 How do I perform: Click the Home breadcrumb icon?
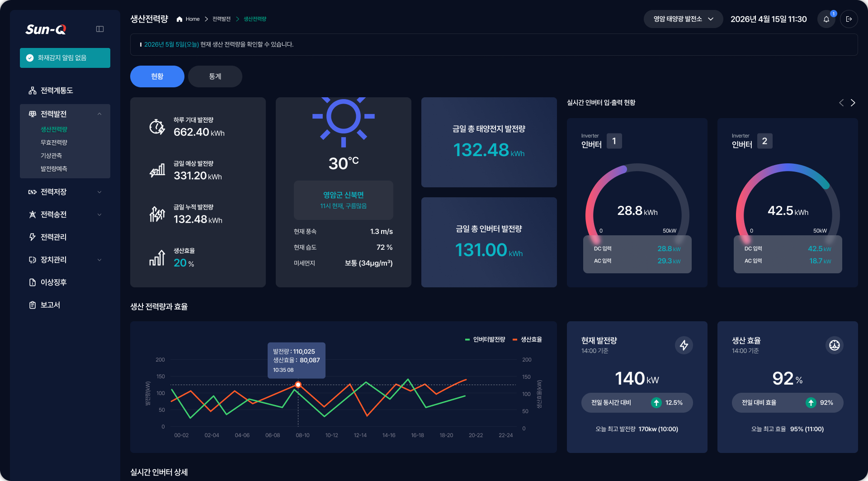[179, 19]
